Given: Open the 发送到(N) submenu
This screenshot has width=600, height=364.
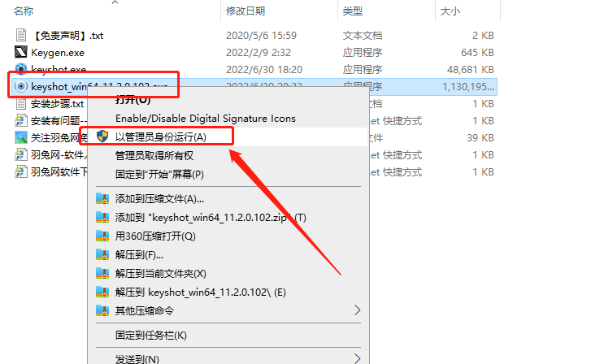Looking at the screenshot, I should (x=228, y=358).
